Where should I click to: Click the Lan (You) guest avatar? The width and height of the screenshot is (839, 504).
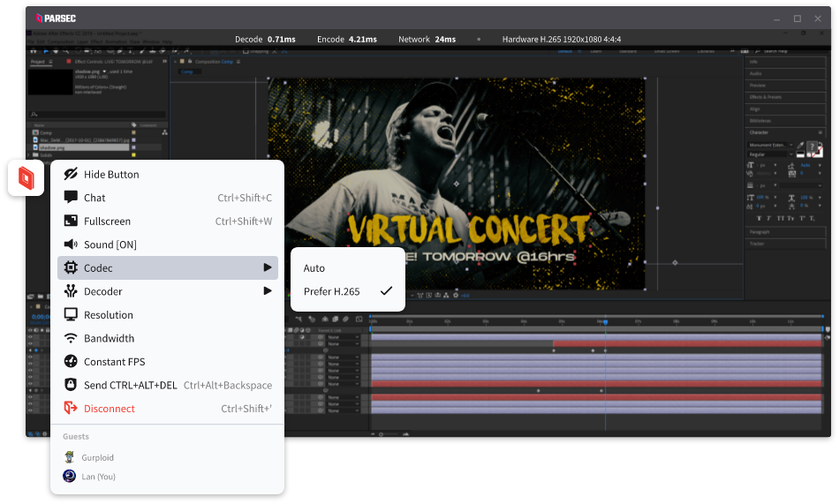[x=70, y=476]
